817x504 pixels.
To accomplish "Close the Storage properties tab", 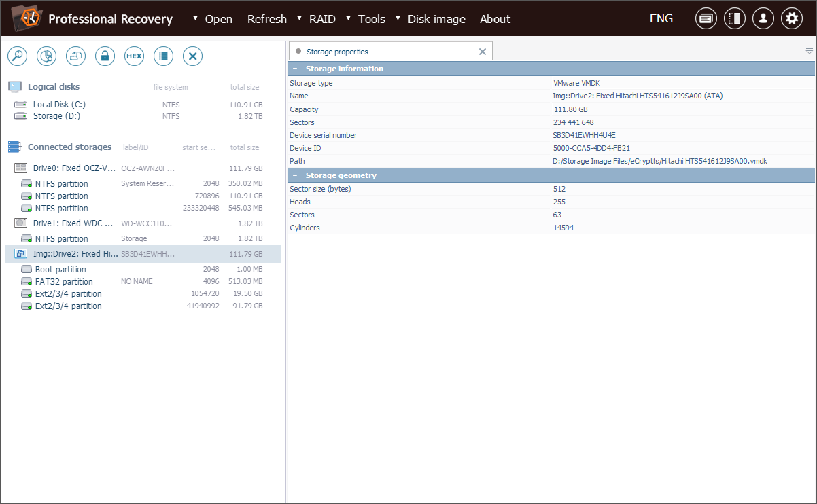I will click(483, 52).
